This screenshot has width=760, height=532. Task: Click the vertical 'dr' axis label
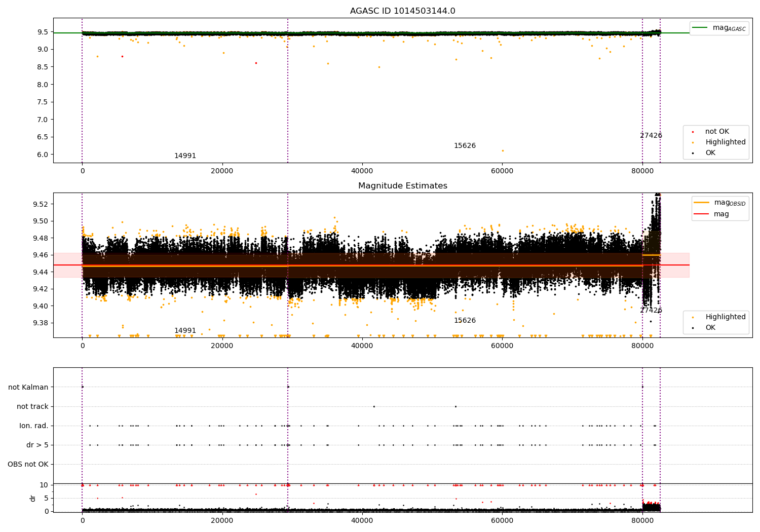point(33,498)
